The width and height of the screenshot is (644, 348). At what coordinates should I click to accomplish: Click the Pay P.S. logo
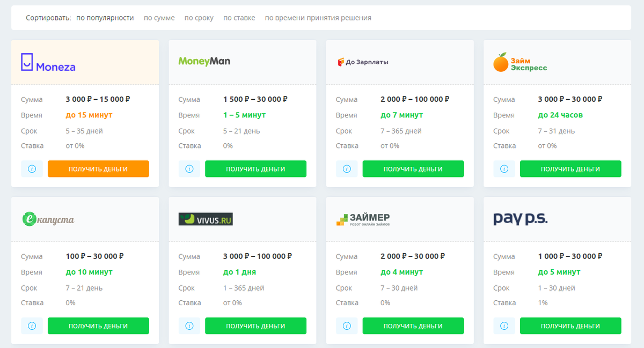point(520,219)
